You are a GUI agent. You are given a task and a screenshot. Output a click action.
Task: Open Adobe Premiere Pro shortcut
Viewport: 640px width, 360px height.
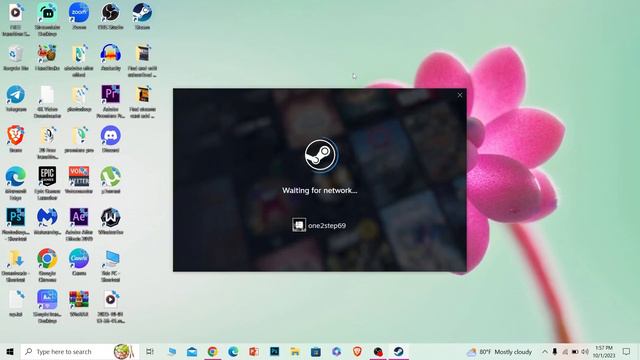[x=110, y=101]
